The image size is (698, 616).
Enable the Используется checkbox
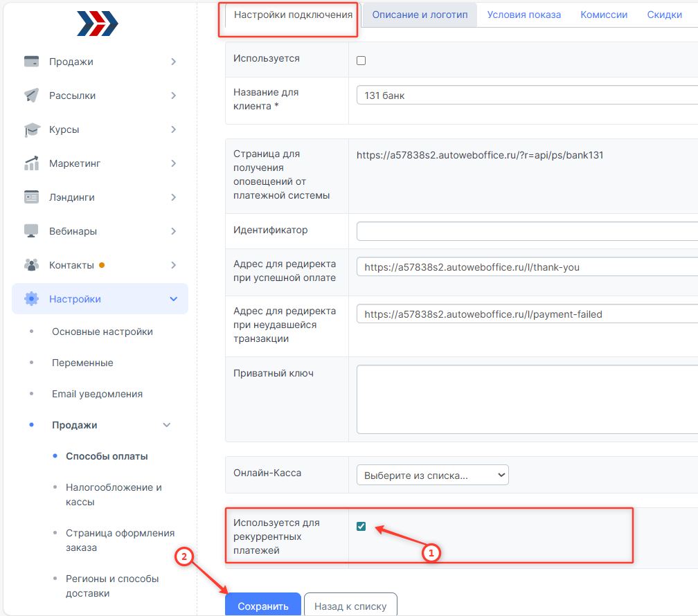point(361,60)
